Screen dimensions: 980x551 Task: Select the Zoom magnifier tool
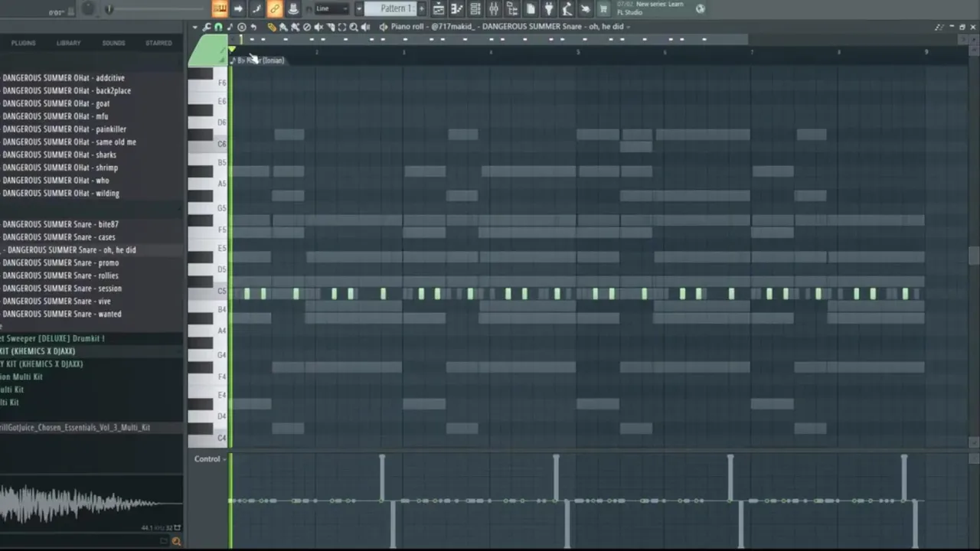pyautogui.click(x=354, y=27)
